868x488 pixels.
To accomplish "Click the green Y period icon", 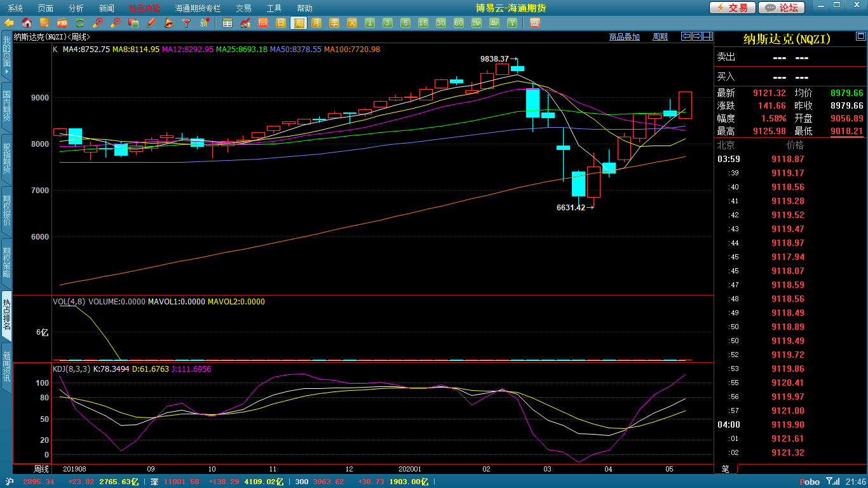I will pos(512,23).
